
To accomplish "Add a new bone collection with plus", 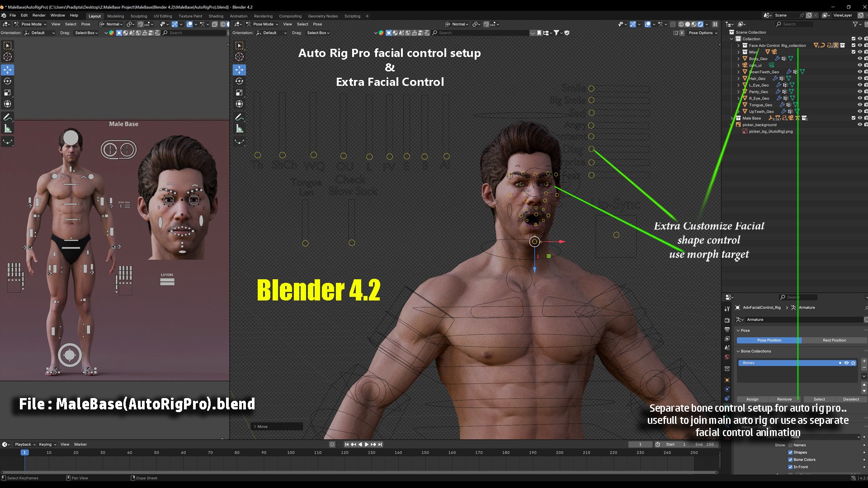I will point(864,361).
